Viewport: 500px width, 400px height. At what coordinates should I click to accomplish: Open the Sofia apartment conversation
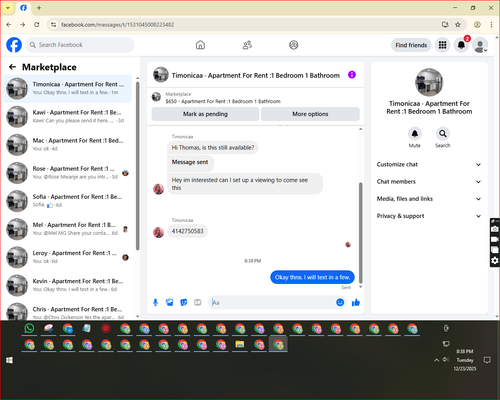tap(68, 201)
